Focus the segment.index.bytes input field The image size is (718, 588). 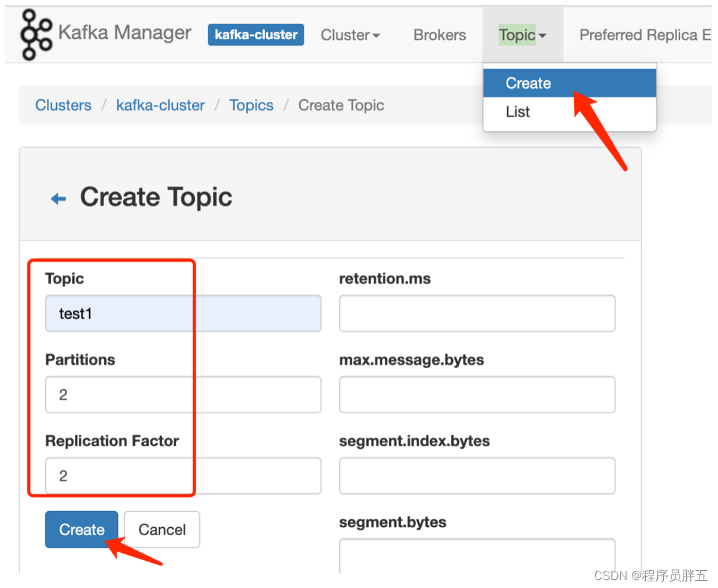pos(477,476)
